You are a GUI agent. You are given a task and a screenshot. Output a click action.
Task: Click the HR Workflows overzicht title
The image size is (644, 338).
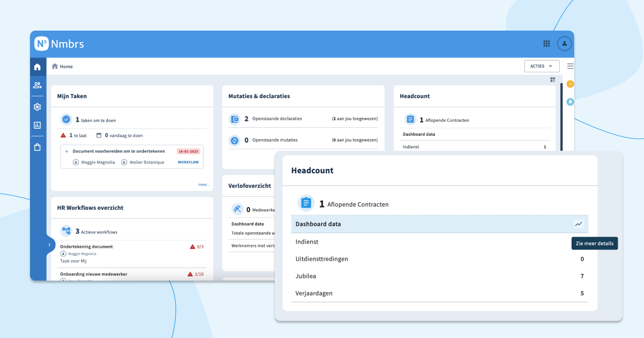click(x=90, y=208)
